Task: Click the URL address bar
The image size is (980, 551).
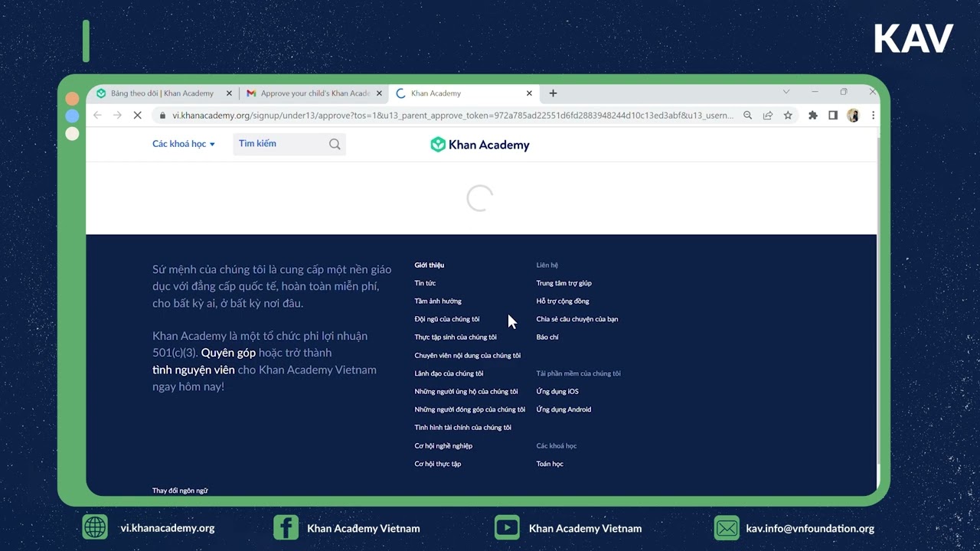Action: [x=452, y=116]
